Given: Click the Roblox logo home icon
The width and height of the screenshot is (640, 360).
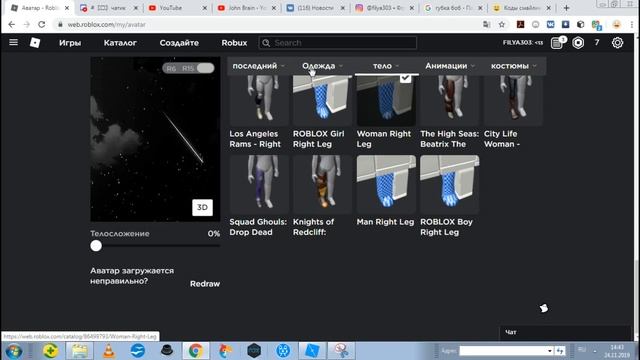Looking at the screenshot, I should click(35, 42).
